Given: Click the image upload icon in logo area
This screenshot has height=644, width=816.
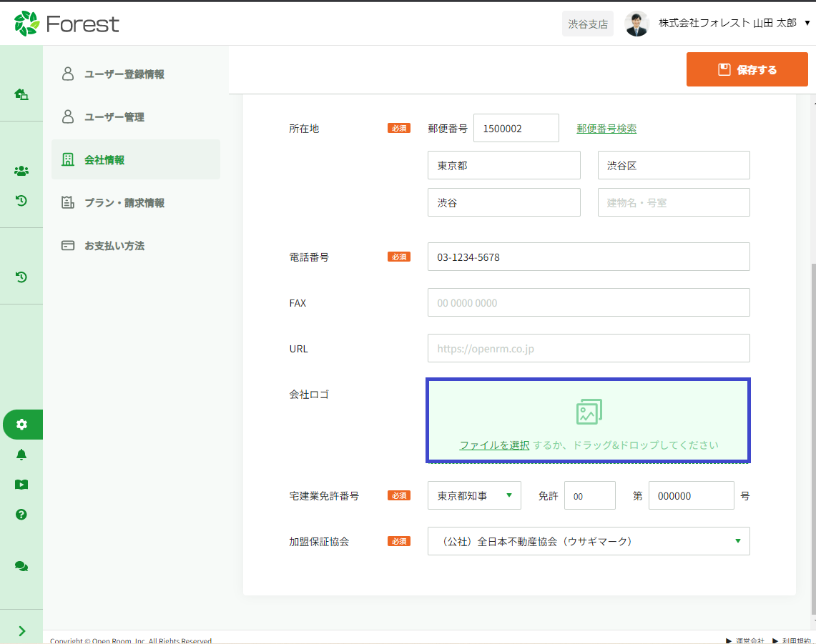Looking at the screenshot, I should tap(589, 412).
